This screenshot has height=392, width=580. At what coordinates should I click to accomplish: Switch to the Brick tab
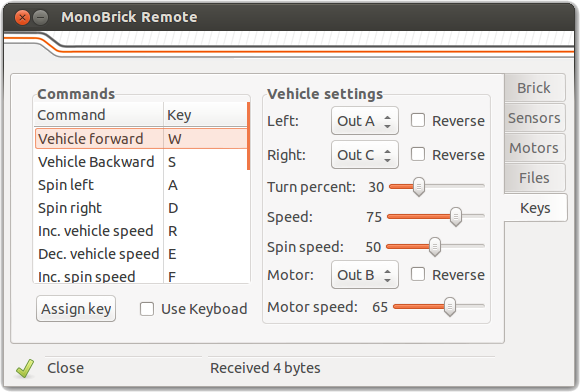pos(534,88)
